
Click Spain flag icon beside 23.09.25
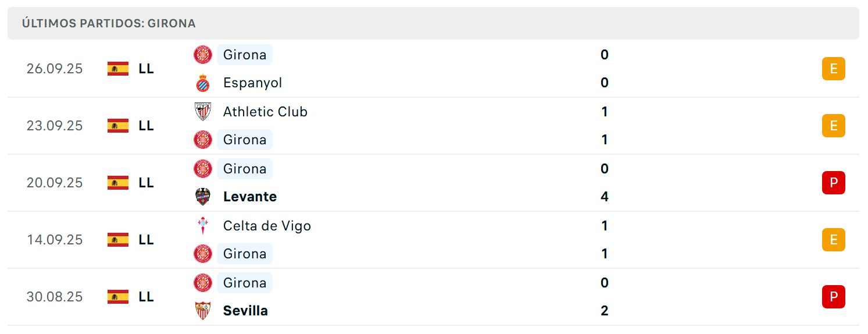coord(118,126)
